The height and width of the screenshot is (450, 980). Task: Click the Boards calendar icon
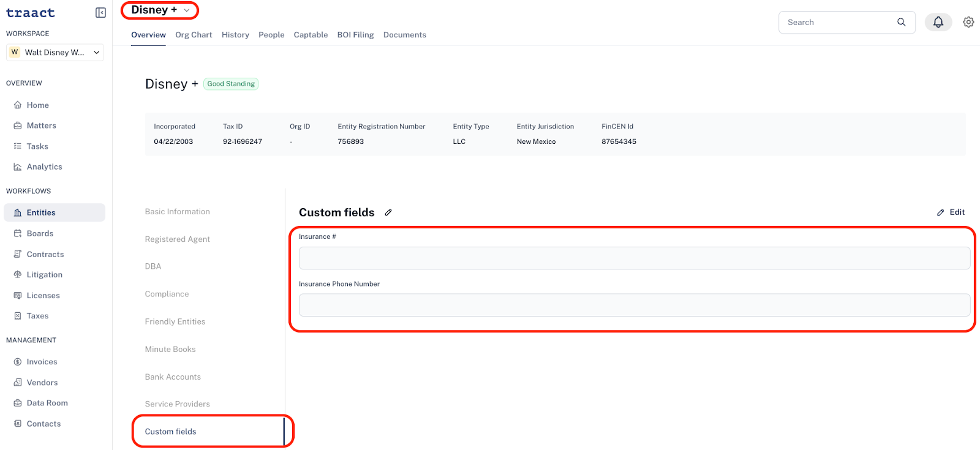tap(18, 233)
